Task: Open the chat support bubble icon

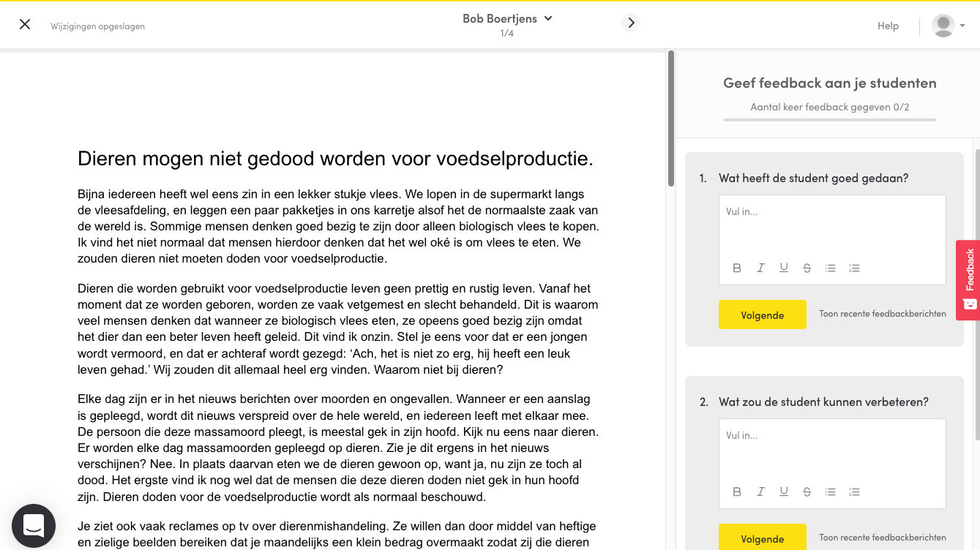Action: [x=34, y=526]
